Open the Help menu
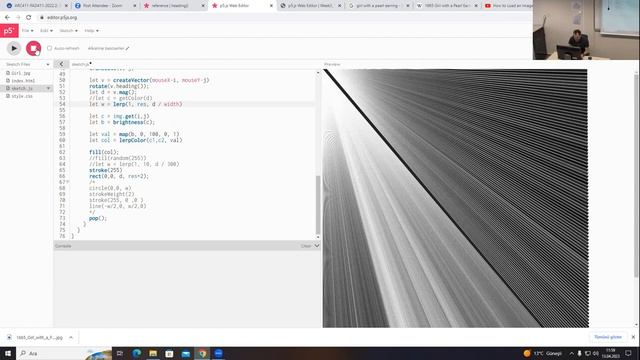640x360 pixels. click(x=91, y=31)
